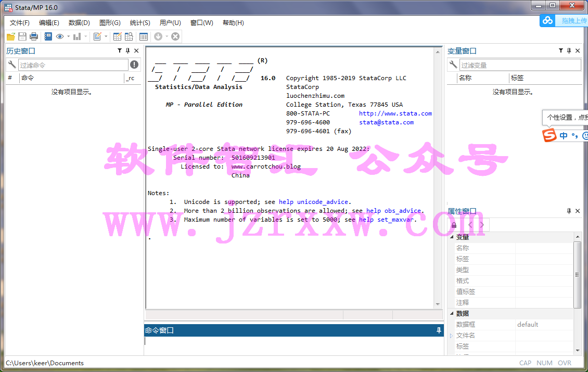Pin the 变量窗口 panel
Viewport: 588px width, 372px height.
569,50
